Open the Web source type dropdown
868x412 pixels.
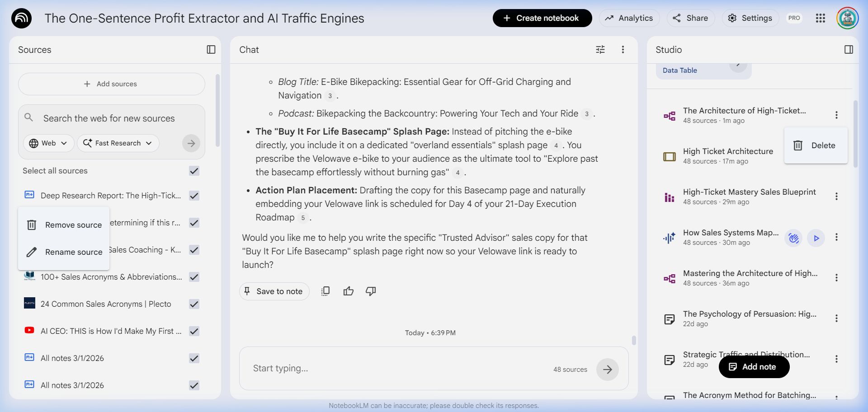[x=48, y=143]
